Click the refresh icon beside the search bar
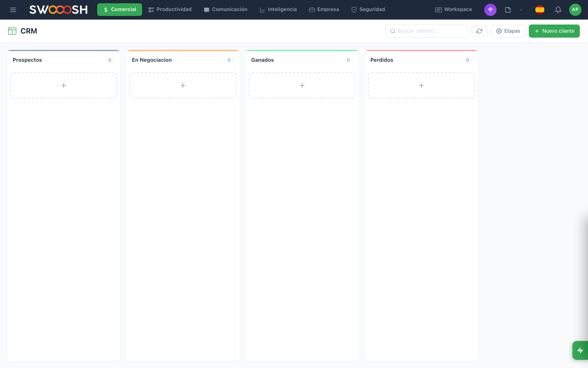The width and height of the screenshot is (588, 368). coord(479,31)
